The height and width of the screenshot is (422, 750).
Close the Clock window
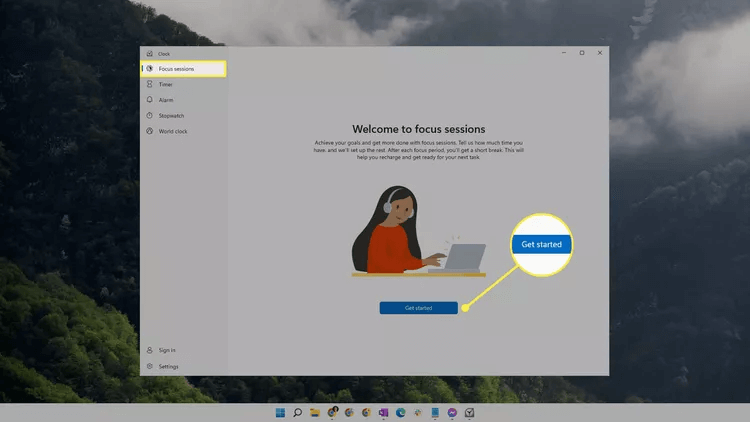click(600, 53)
